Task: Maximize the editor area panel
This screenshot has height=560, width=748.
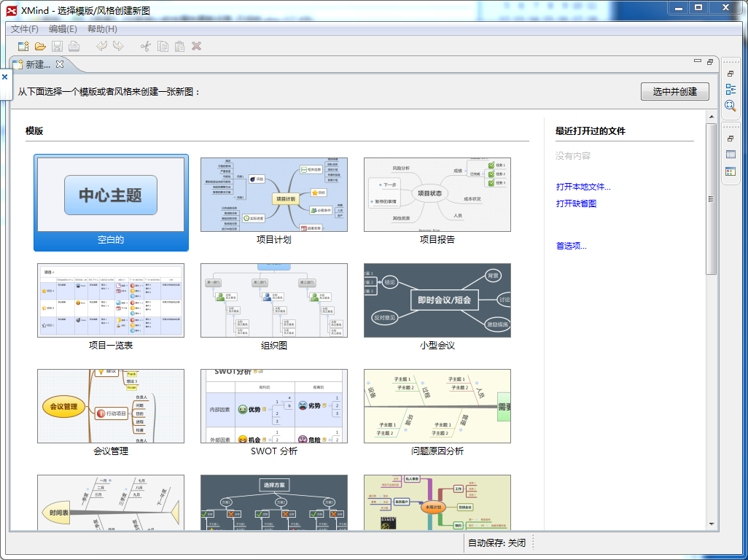Action: pyautogui.click(x=710, y=62)
